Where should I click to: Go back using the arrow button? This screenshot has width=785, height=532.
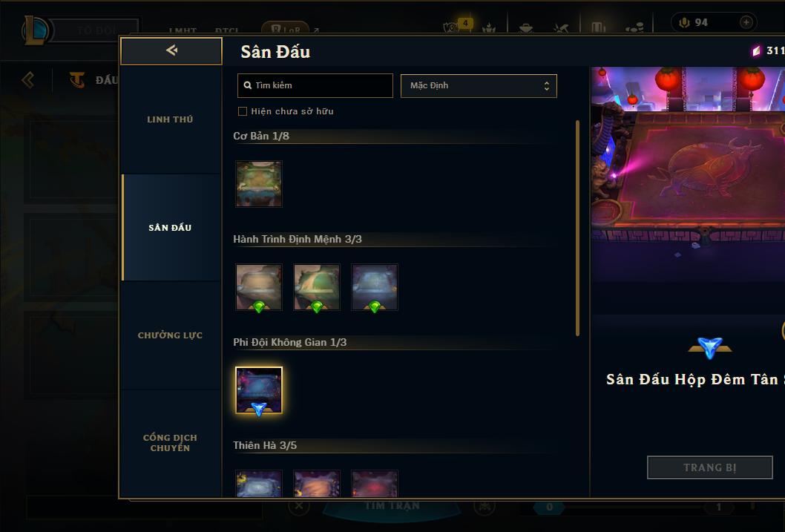[171, 50]
